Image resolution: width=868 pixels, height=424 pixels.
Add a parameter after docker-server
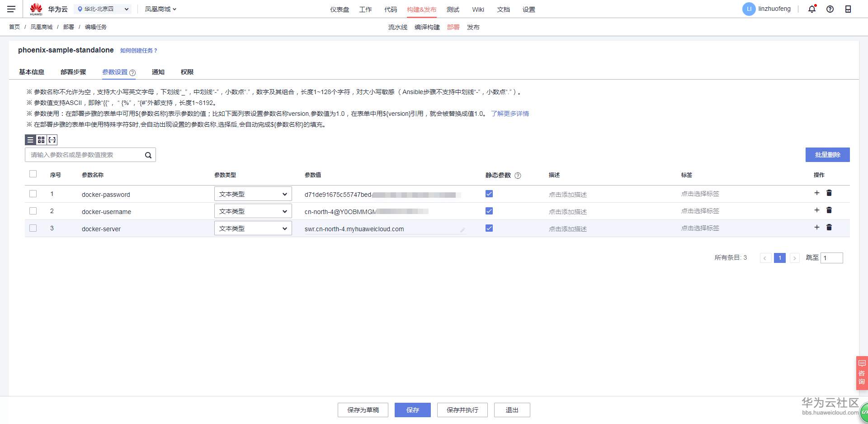pos(817,227)
